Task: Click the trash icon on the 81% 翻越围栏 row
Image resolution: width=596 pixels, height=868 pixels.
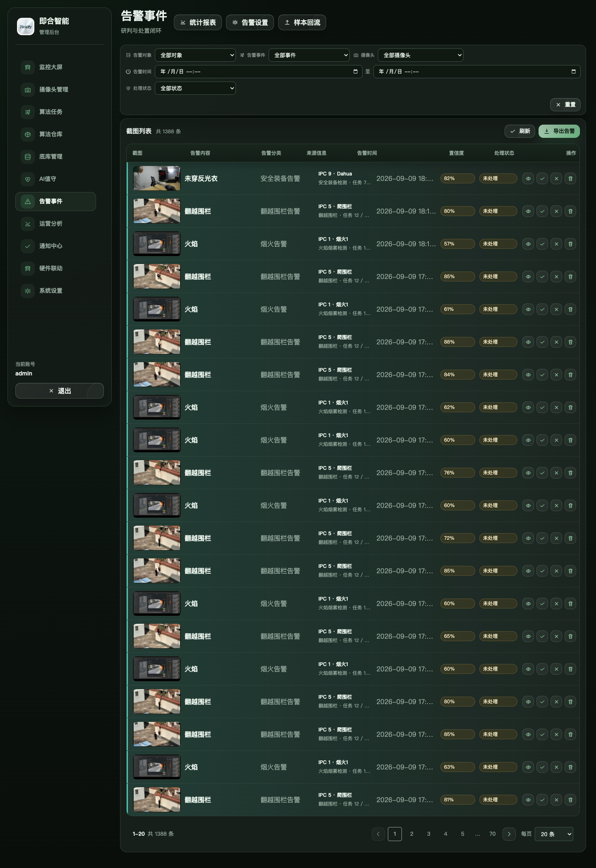Action: [570, 800]
